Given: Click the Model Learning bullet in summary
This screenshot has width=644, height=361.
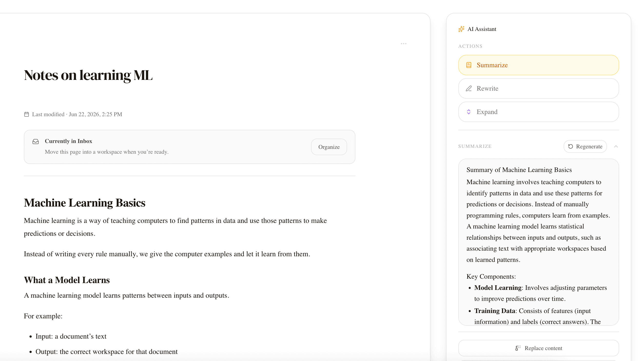Looking at the screenshot, I should point(540,293).
